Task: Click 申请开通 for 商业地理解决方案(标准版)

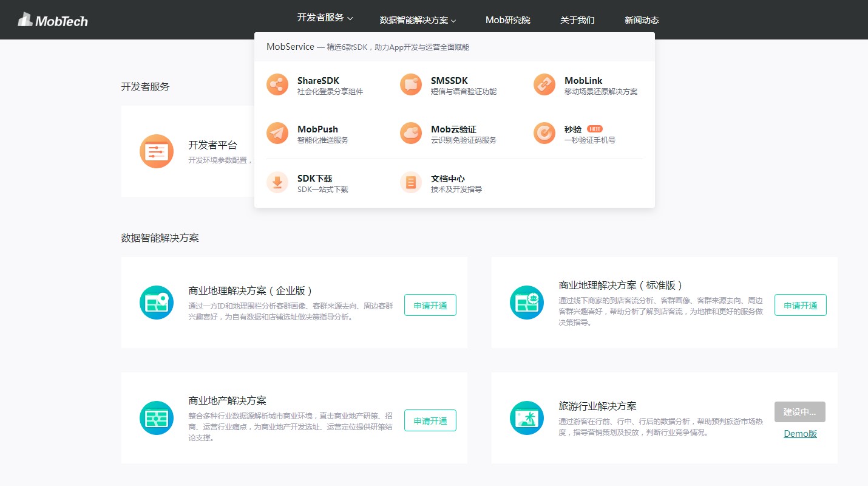Action: [801, 305]
